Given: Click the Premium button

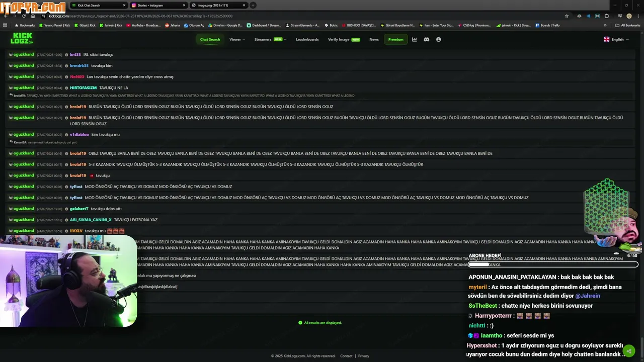Looking at the screenshot, I should pos(395,39).
